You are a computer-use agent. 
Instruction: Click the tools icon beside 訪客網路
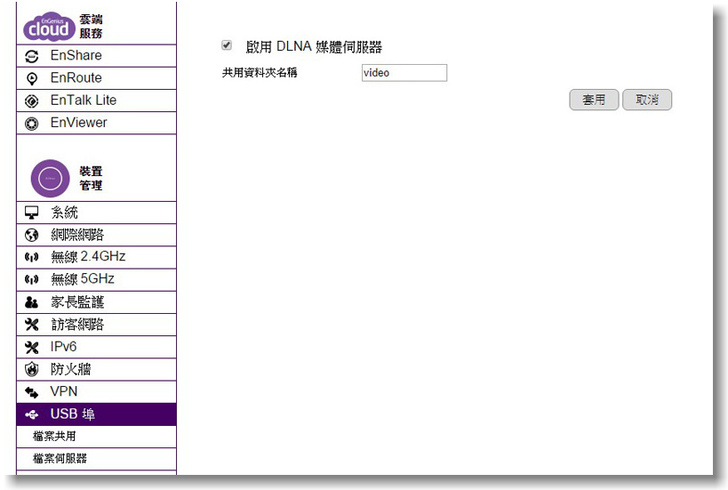point(32,325)
